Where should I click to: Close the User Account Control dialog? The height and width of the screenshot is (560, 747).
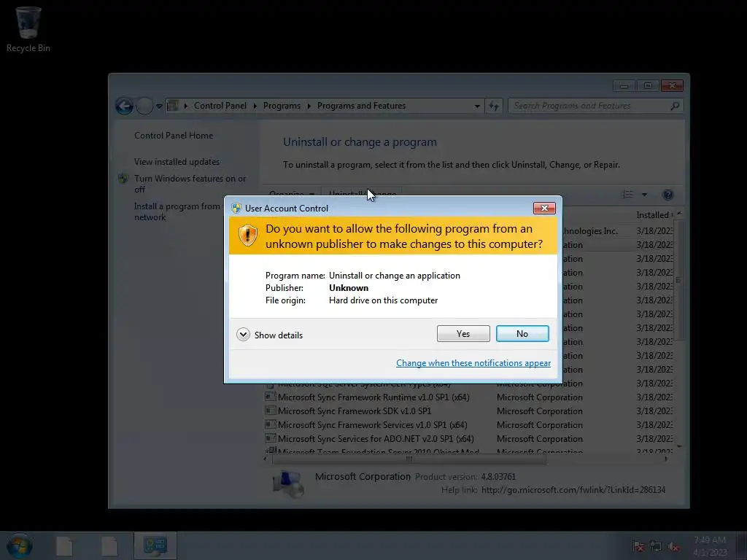pyautogui.click(x=544, y=208)
